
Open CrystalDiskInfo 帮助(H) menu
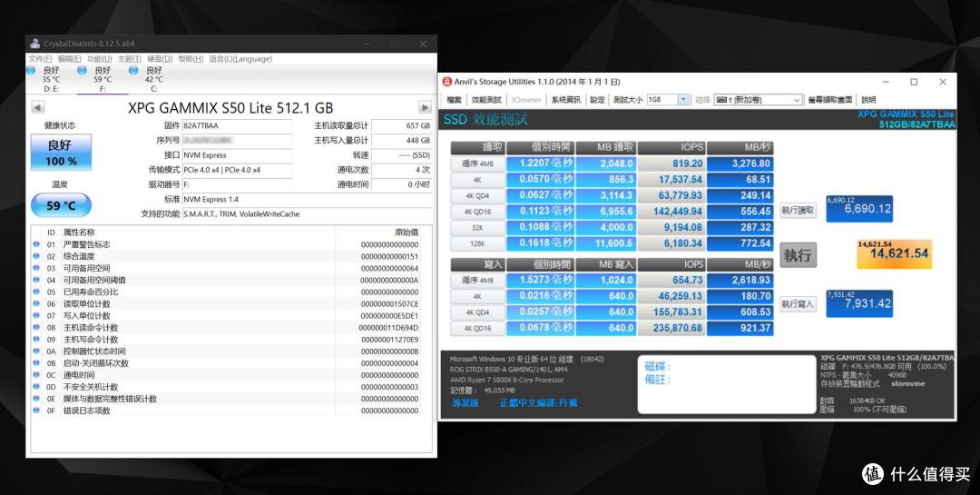point(191,59)
